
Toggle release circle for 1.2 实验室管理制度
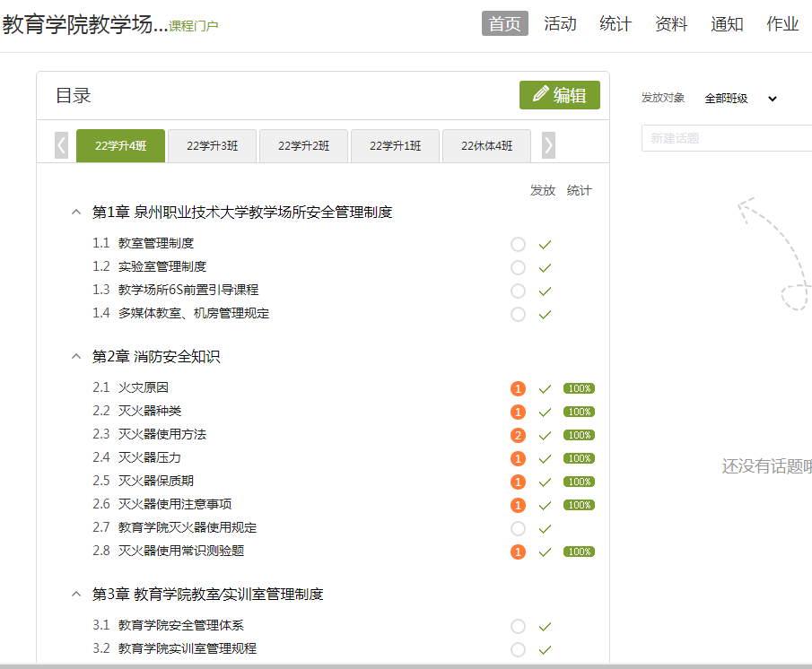click(518, 267)
